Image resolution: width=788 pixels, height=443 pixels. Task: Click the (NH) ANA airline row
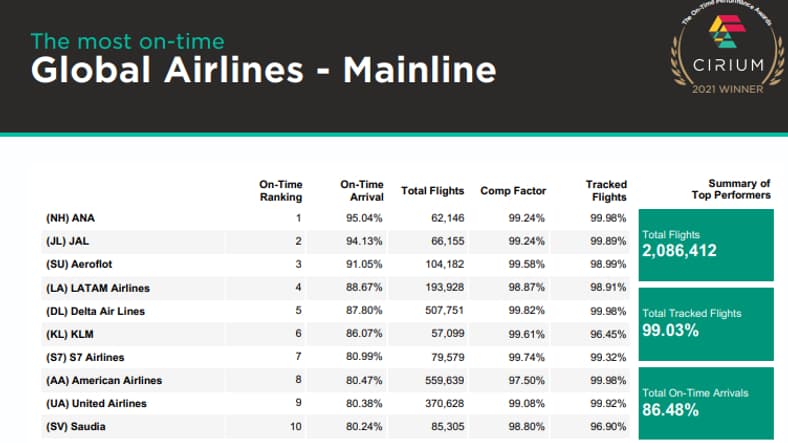click(x=71, y=217)
